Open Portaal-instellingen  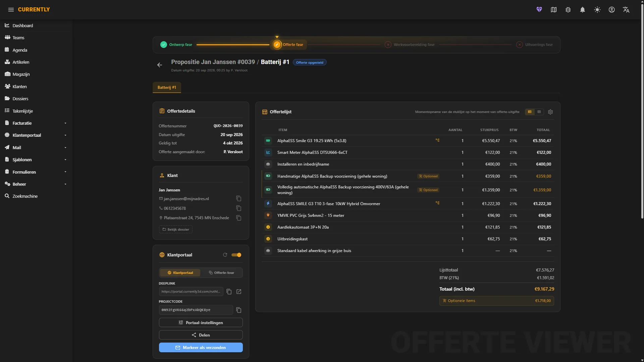tap(201, 323)
